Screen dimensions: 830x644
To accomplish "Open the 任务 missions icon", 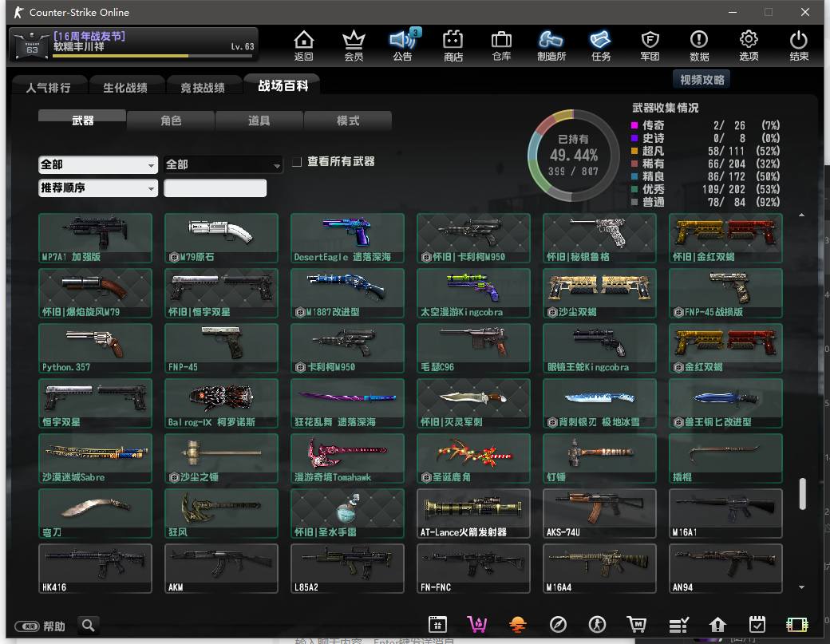I will 600,45.
